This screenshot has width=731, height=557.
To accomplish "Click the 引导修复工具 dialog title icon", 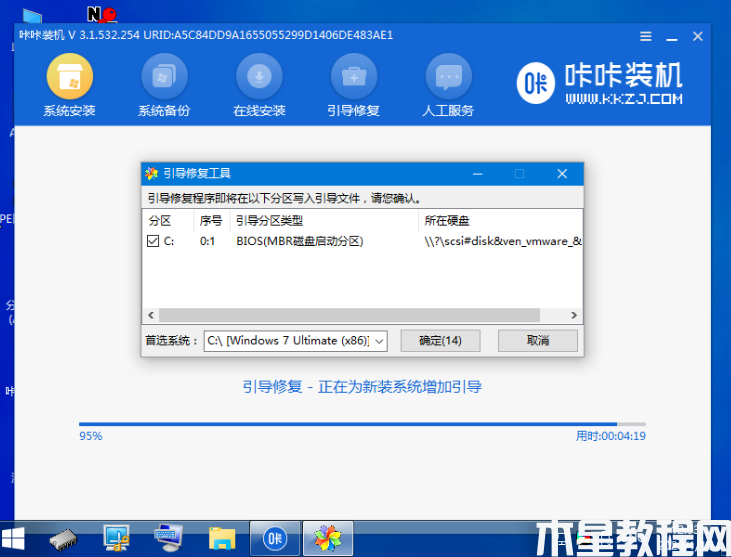I will [x=152, y=174].
